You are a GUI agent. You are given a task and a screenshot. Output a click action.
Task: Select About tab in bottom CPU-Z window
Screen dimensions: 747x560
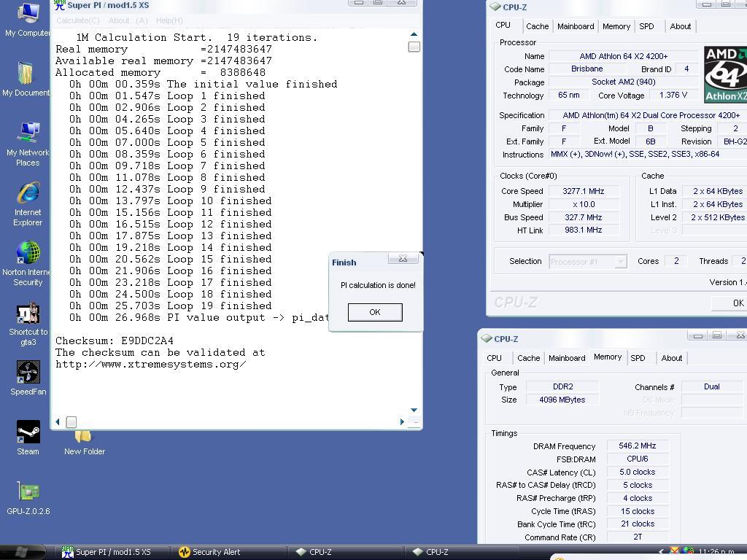672,358
